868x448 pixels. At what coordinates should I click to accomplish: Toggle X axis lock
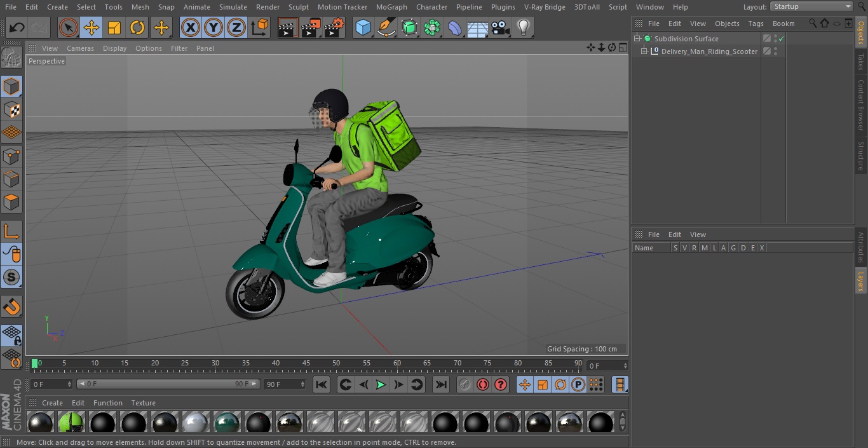point(191,27)
